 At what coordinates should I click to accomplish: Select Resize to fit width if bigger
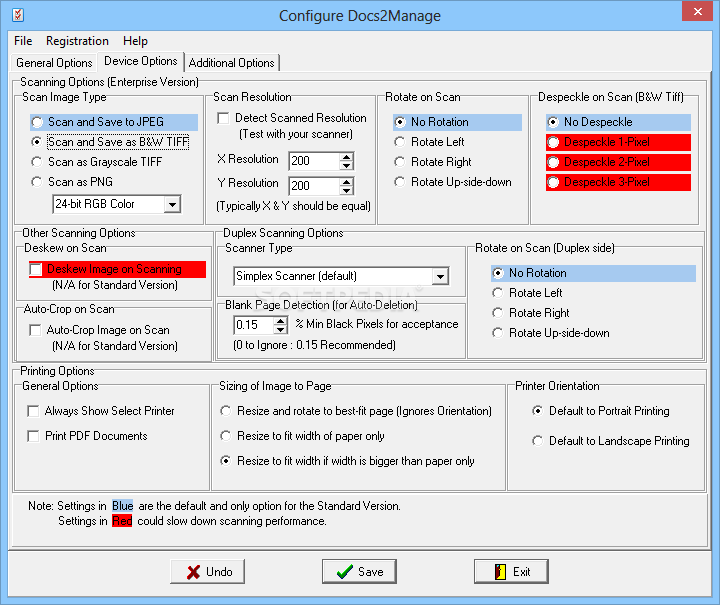347,461
